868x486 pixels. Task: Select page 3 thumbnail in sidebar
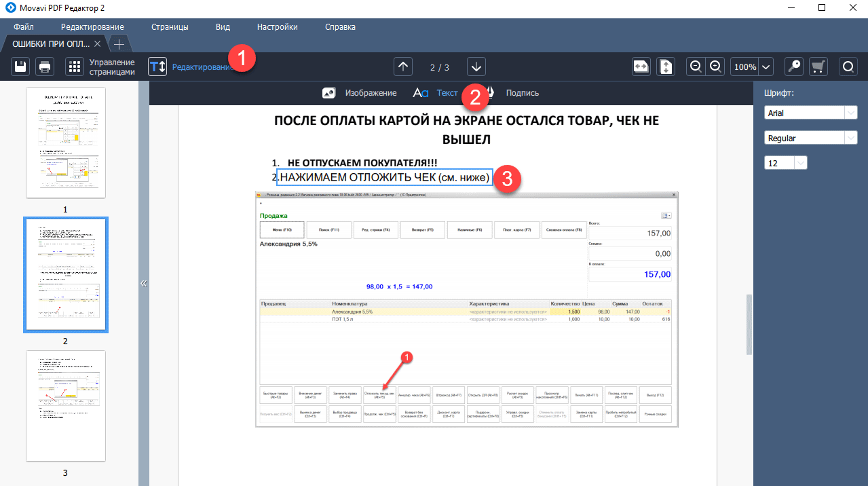point(66,406)
